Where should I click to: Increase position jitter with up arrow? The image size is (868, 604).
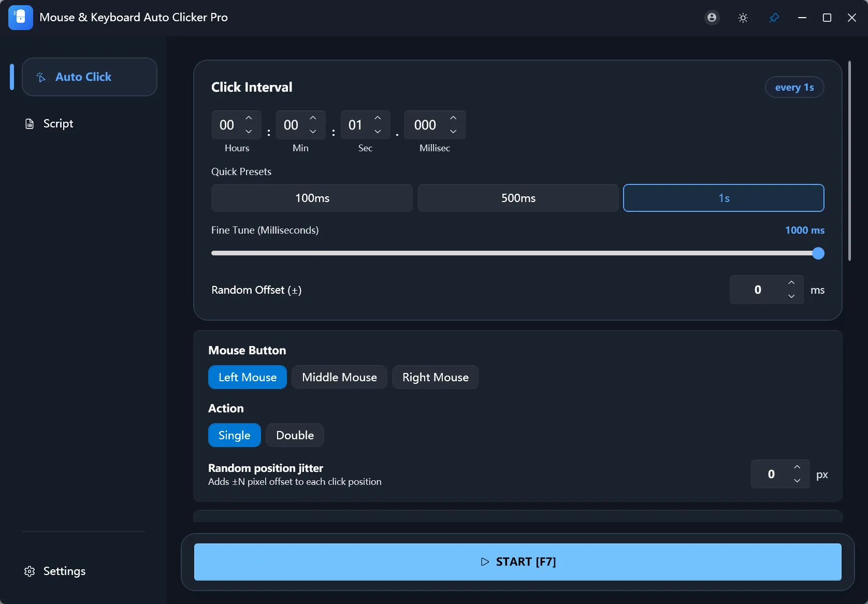tap(797, 467)
